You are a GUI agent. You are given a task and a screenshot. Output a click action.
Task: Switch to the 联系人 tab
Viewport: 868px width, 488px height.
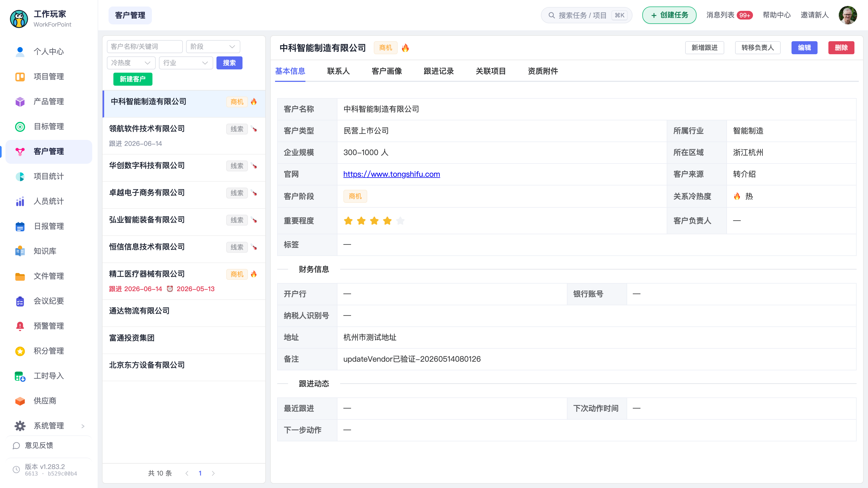pyautogui.click(x=338, y=71)
